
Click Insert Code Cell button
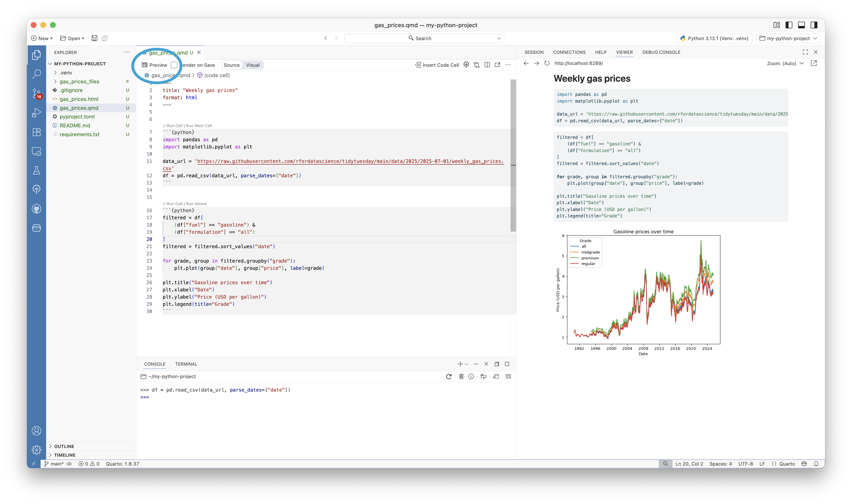click(x=437, y=65)
